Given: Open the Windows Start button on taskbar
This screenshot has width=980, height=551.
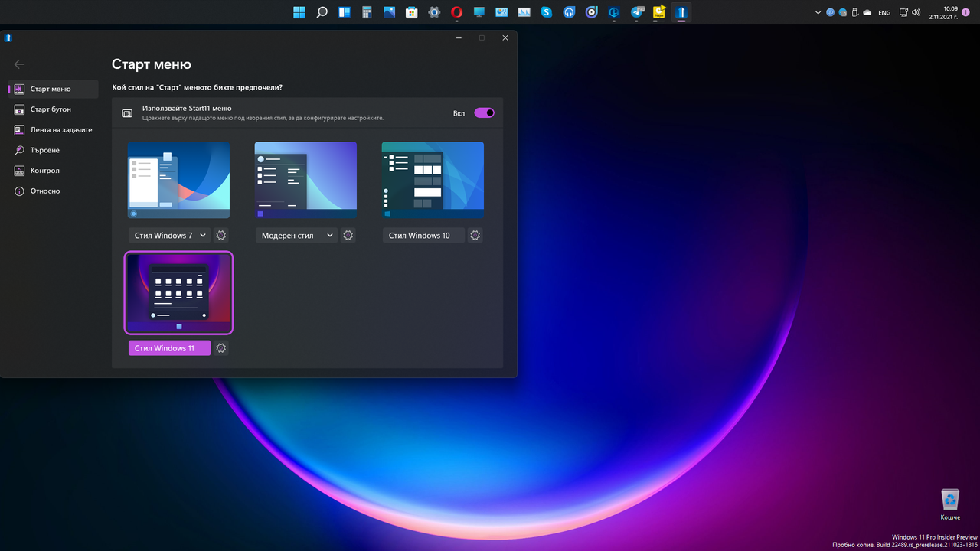Looking at the screenshot, I should coord(299,12).
